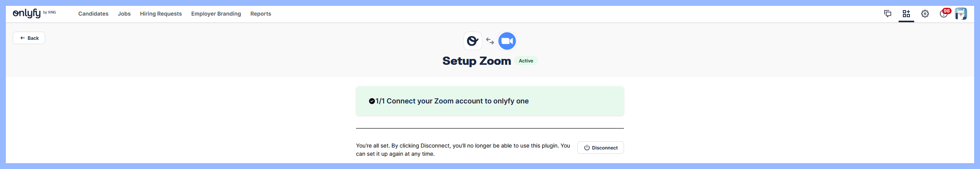Click the llama profile avatar
Image resolution: width=980 pixels, height=169 pixels.
point(961,14)
